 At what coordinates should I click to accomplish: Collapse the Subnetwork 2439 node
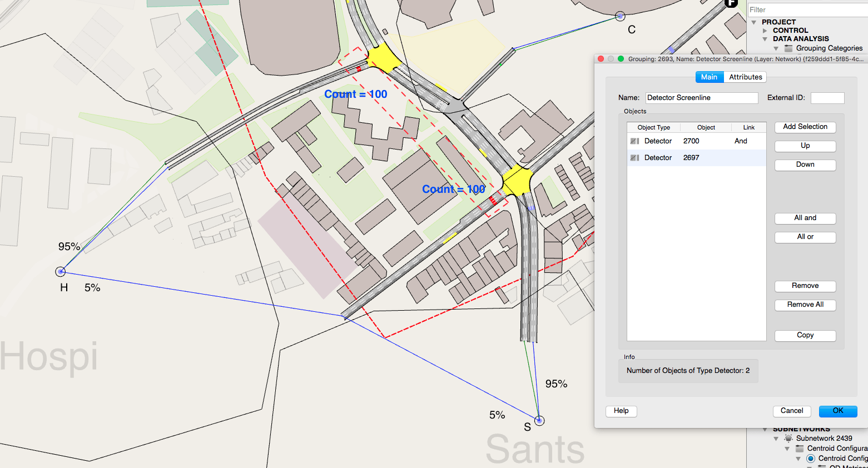[776, 439]
